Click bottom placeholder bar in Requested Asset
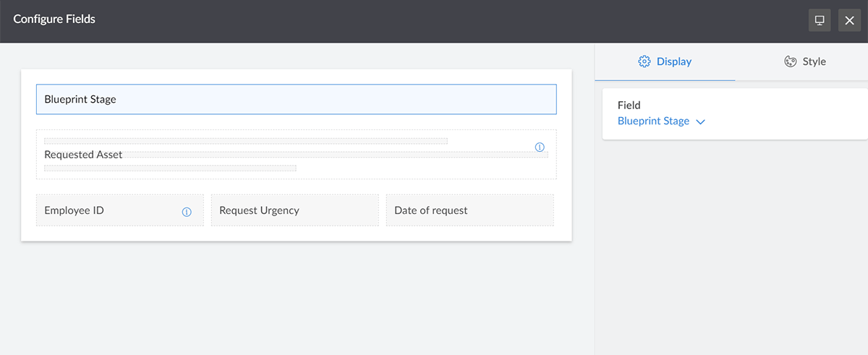Viewport: 868px width, 355px height. click(x=170, y=168)
